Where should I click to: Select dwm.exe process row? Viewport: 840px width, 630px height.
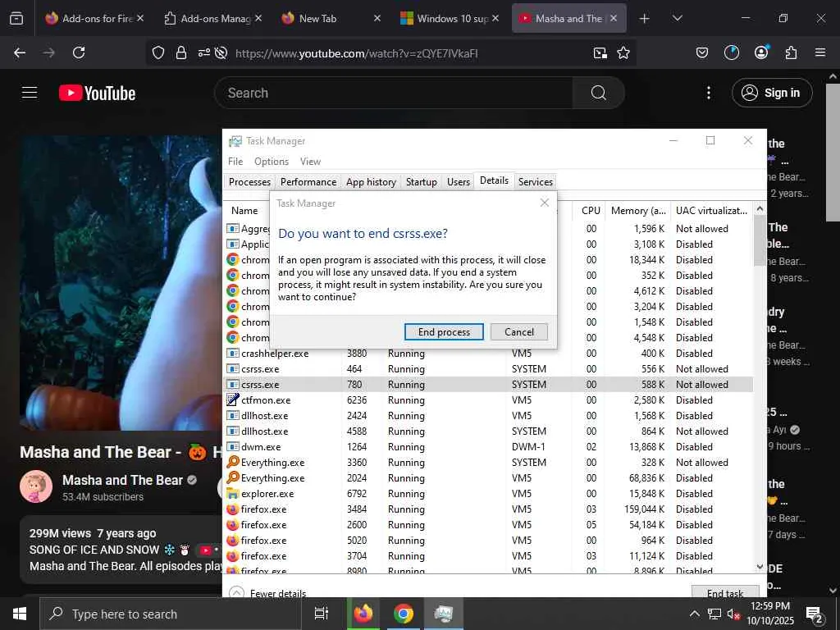[x=488, y=447]
